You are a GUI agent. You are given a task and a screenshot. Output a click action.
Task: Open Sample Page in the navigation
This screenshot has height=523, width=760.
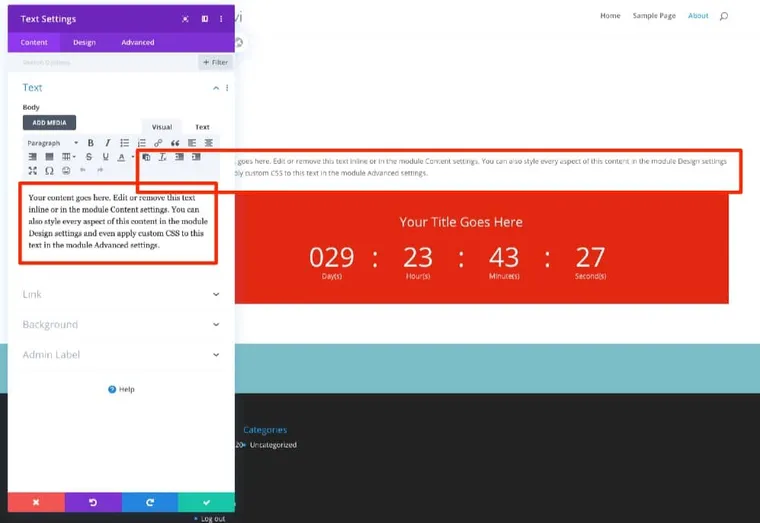coord(654,16)
